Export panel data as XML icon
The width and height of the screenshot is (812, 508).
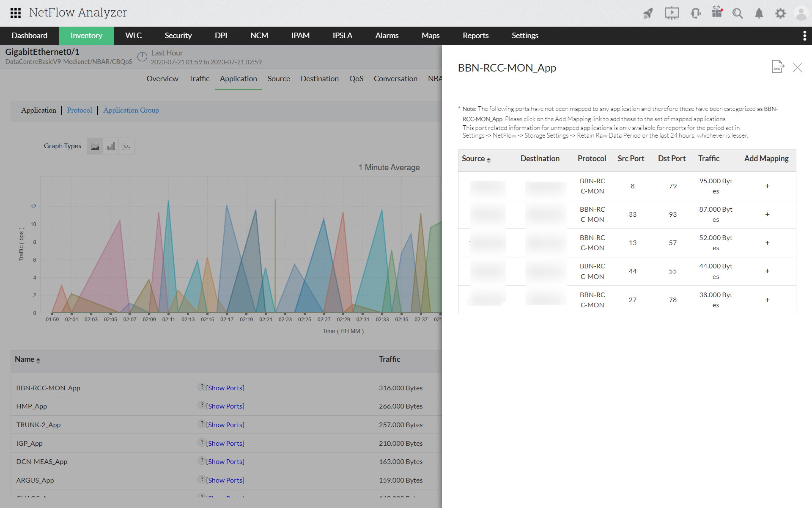point(777,67)
